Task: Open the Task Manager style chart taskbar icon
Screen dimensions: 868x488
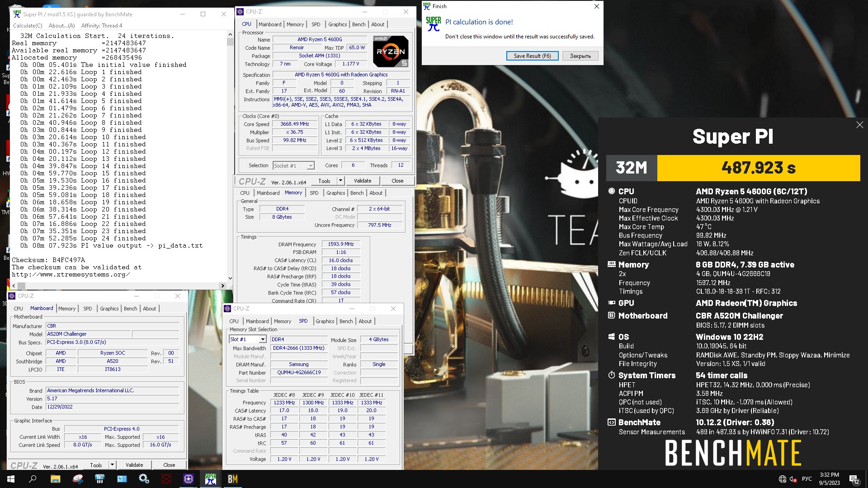Action: (x=122, y=479)
